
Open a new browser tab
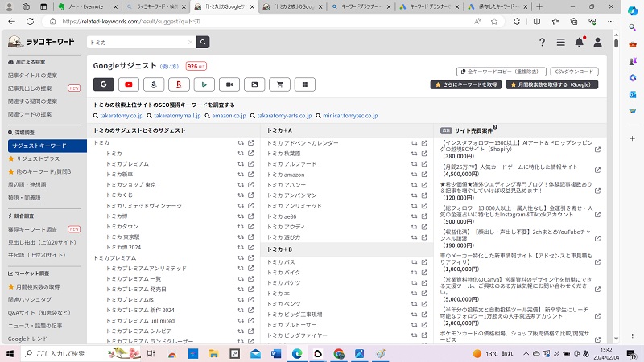click(539, 6)
